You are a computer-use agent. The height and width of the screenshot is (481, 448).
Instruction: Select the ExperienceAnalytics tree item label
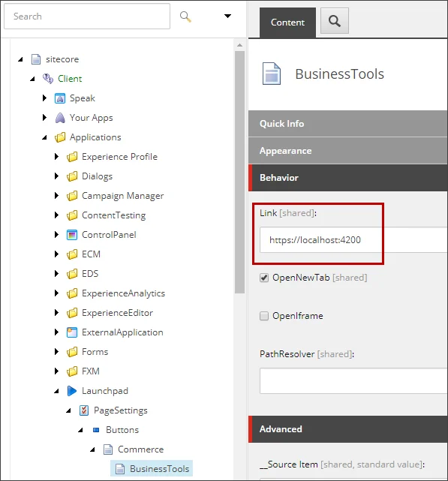[x=123, y=293]
